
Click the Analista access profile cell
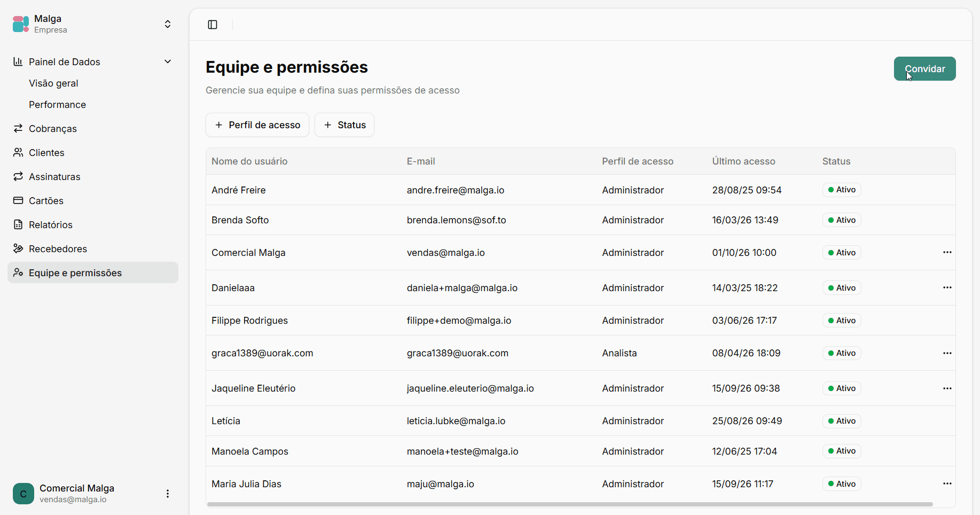[x=620, y=353]
